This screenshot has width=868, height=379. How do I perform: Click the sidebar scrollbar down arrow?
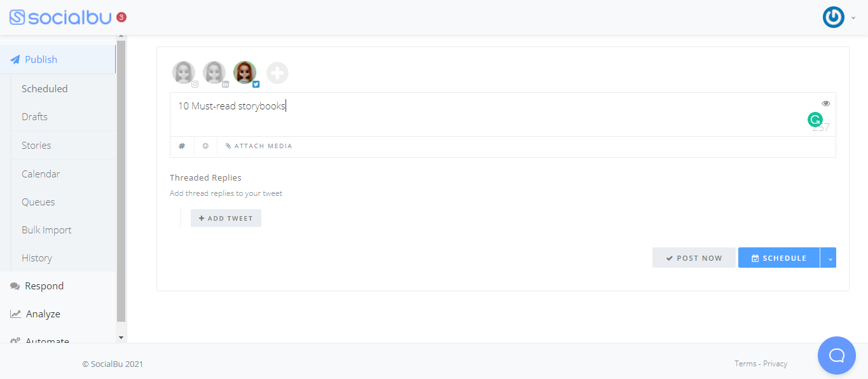pos(121,337)
